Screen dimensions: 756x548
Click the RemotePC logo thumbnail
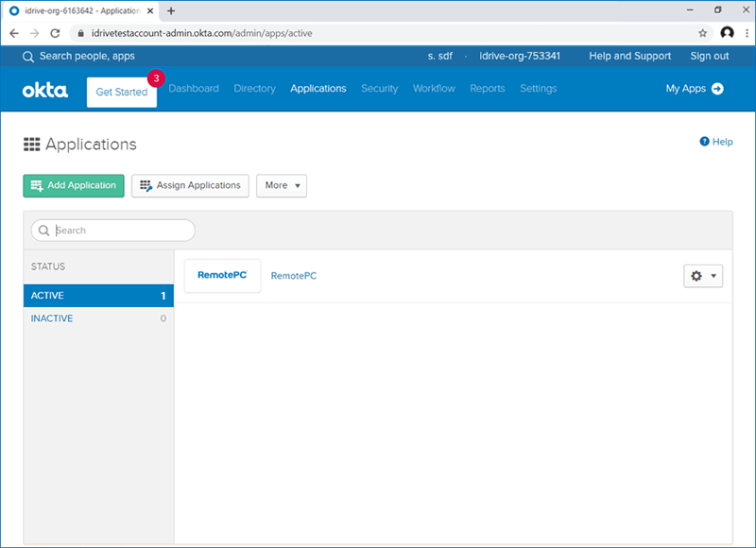pos(222,276)
